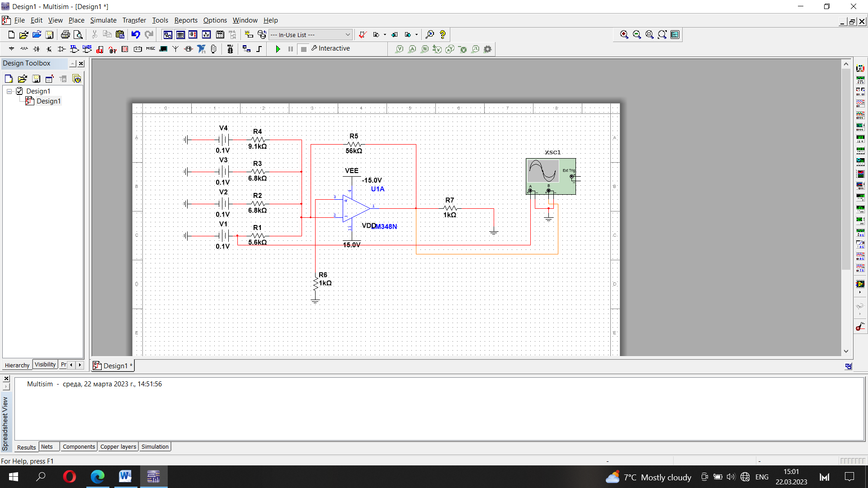Click the ENG language indicator
The image size is (868, 488).
762,477
